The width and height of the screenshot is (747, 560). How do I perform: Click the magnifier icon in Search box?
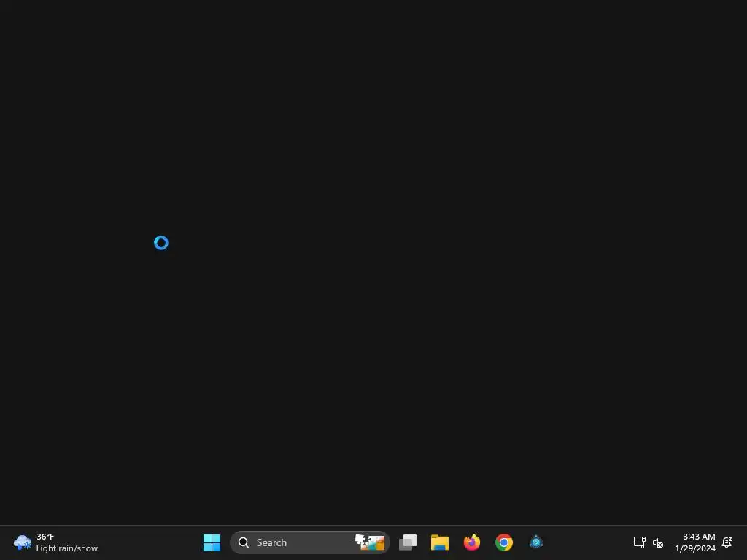(x=244, y=542)
